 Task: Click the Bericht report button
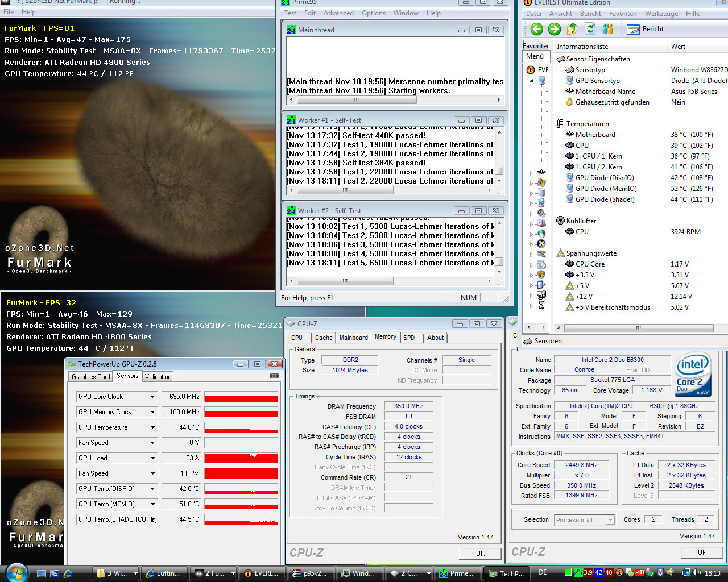click(646, 29)
